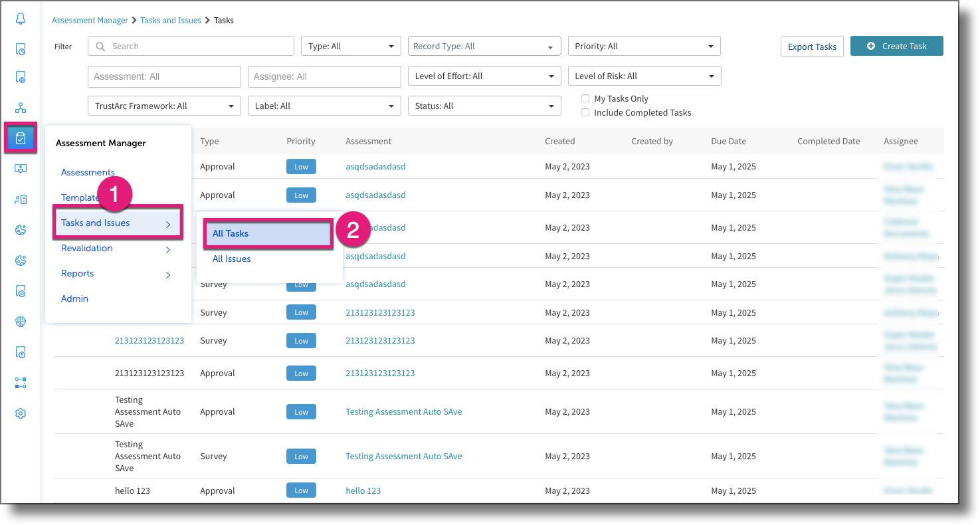Screen dimensions: 980x525
Task: Click the data mapping icon above the settings gear
Action: 21,382
